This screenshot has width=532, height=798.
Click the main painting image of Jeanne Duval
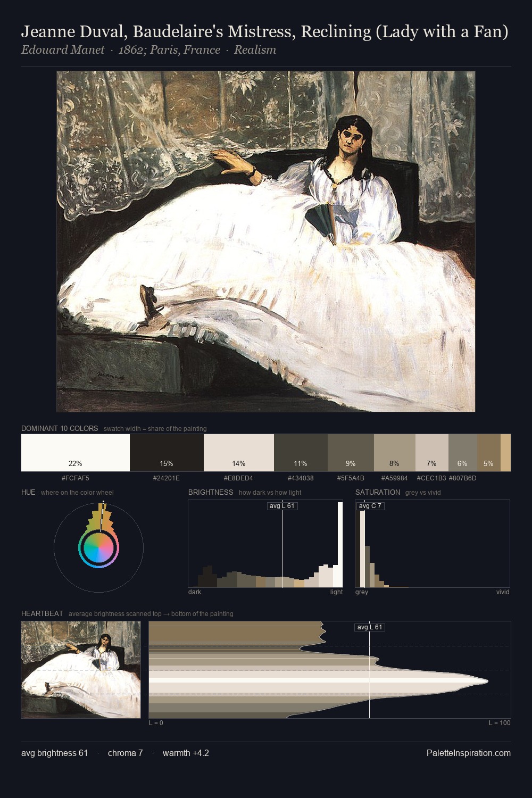266,242
